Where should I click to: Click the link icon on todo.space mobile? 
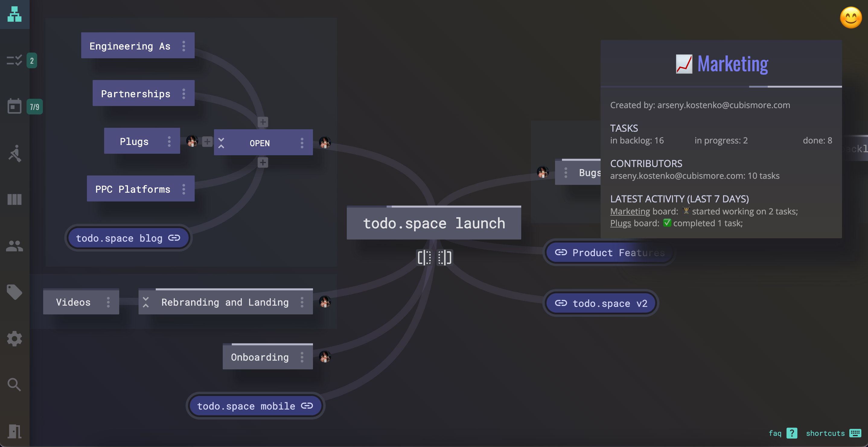point(307,406)
